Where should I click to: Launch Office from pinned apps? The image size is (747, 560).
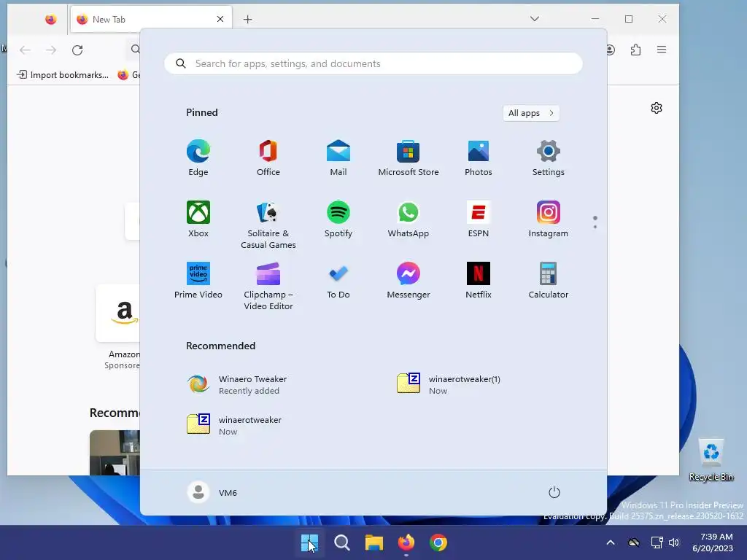pos(268,158)
